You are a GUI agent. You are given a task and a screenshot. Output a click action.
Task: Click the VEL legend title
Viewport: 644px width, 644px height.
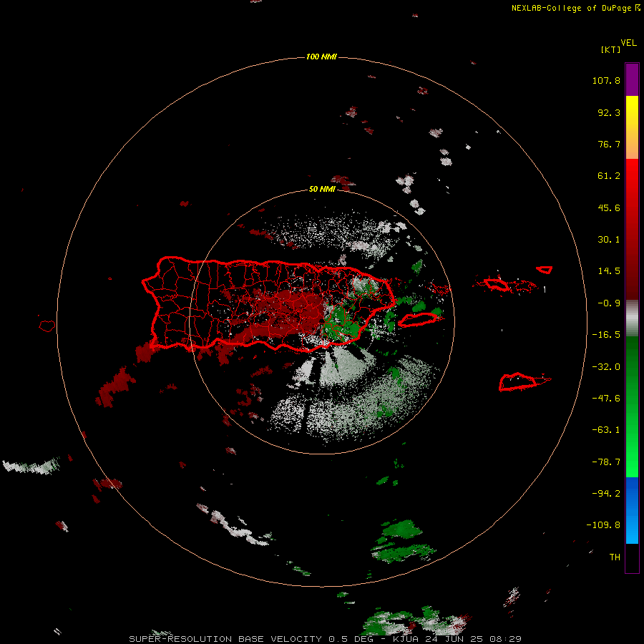628,43
